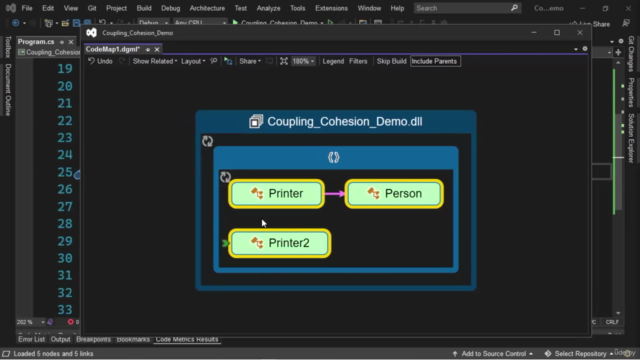Open the Toolbox side panel

[x=8, y=47]
